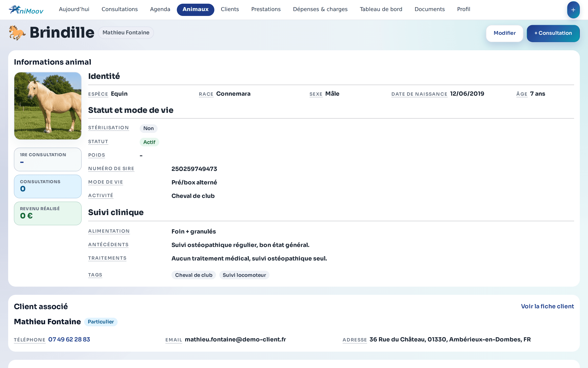Click the Non sterilisation badge
Image resolution: width=588 pixels, height=368 pixels.
tap(148, 128)
